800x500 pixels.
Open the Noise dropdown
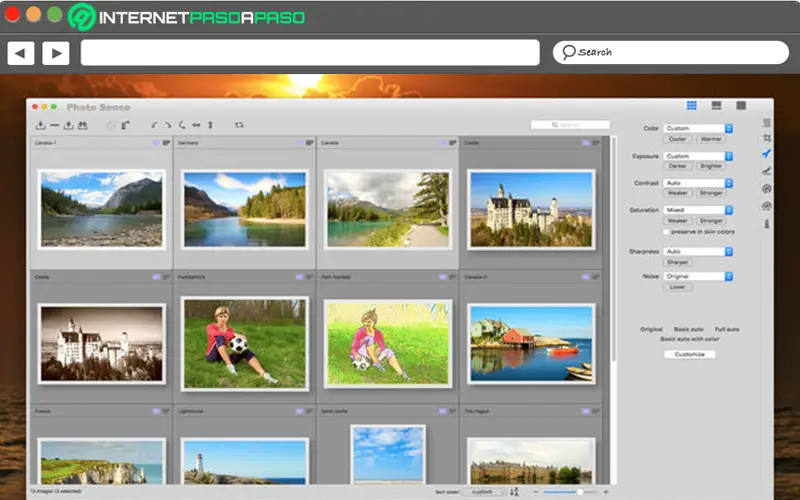(698, 276)
